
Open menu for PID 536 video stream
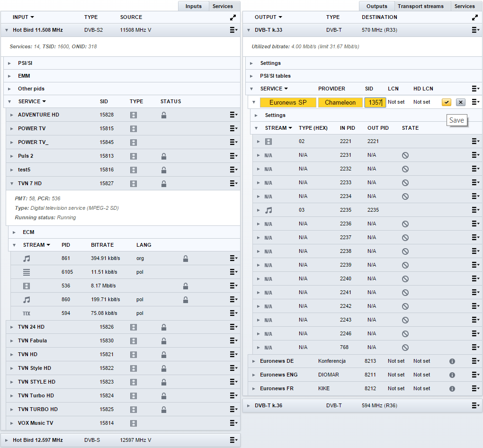pos(233,286)
